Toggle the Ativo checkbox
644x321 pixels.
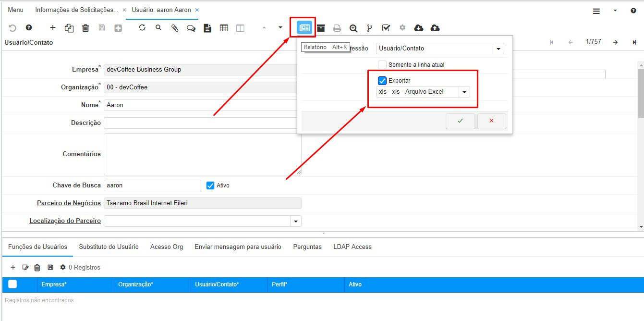coord(210,185)
